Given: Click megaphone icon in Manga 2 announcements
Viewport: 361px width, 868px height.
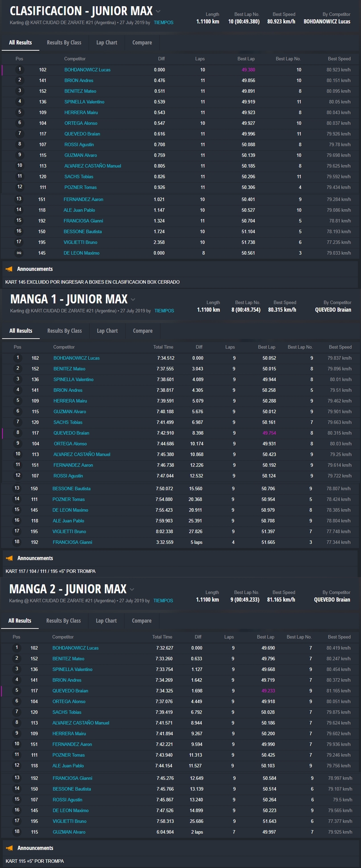Looking at the screenshot, I should pyautogui.click(x=9, y=848).
